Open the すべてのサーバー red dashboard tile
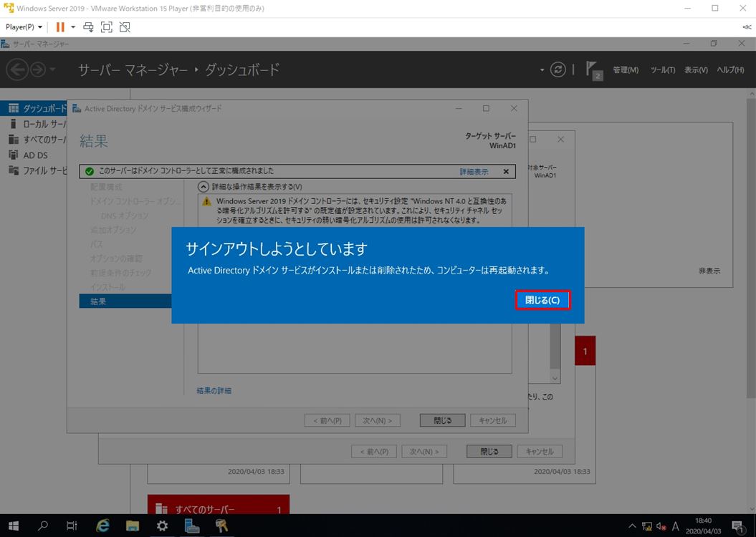 point(219,504)
